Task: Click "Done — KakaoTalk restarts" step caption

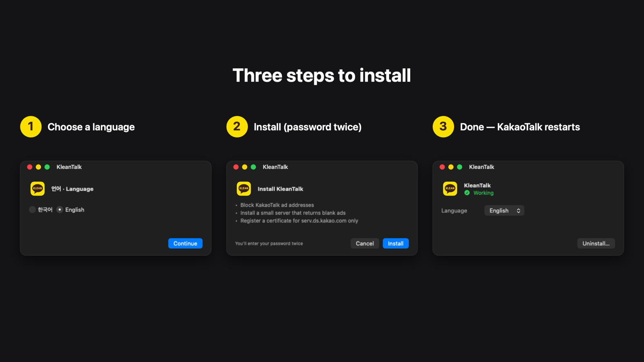Action: [x=520, y=127]
